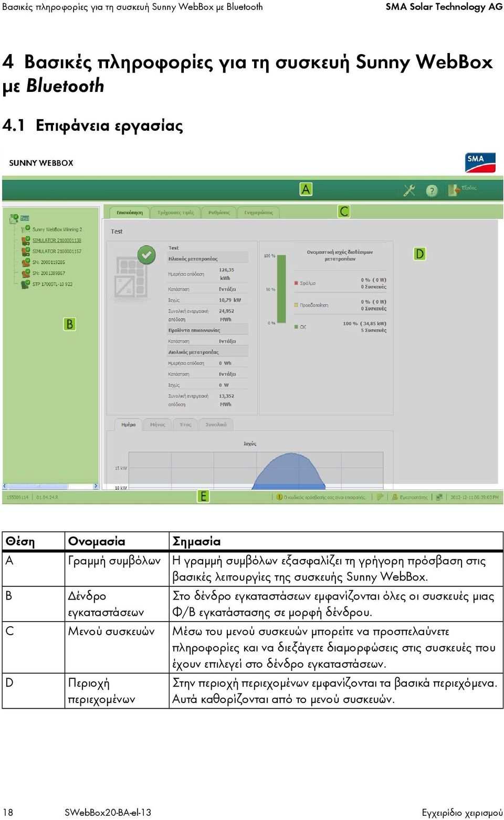Image resolution: width=504 pixels, height=820 pixels.
Task: Click the green nominal power bar
Action: tap(281, 289)
